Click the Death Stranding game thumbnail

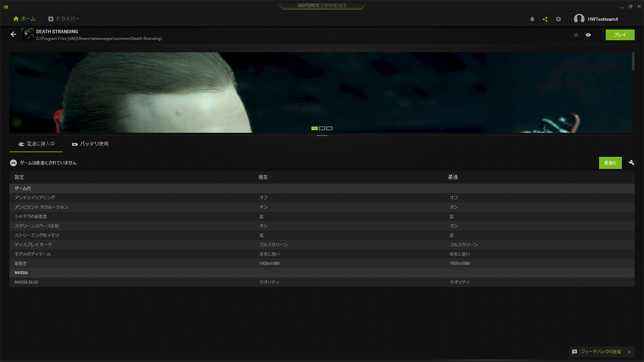point(28,34)
